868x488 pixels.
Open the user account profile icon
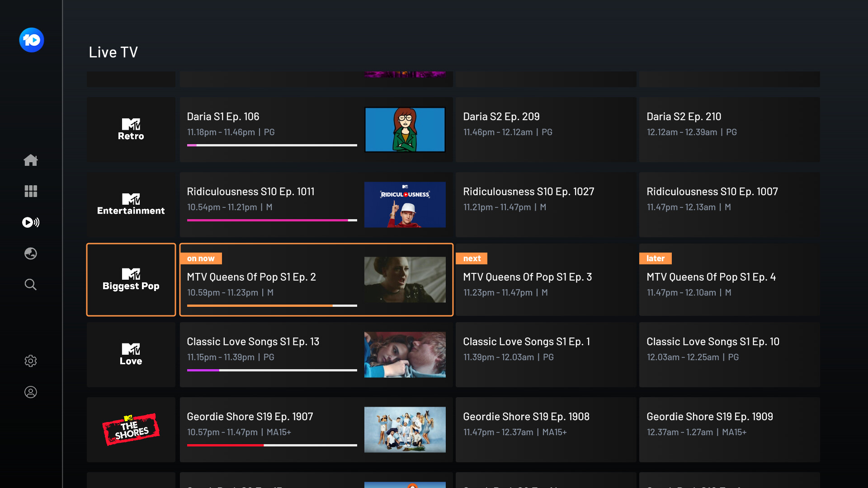point(31,392)
